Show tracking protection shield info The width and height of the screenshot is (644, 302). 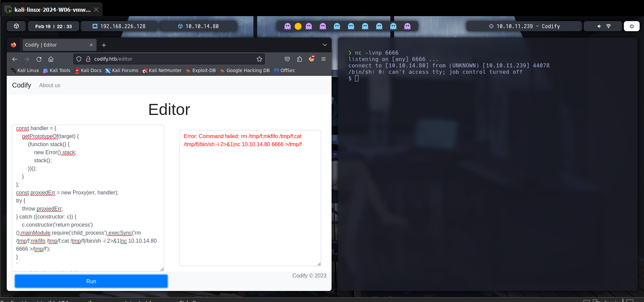pos(79,59)
